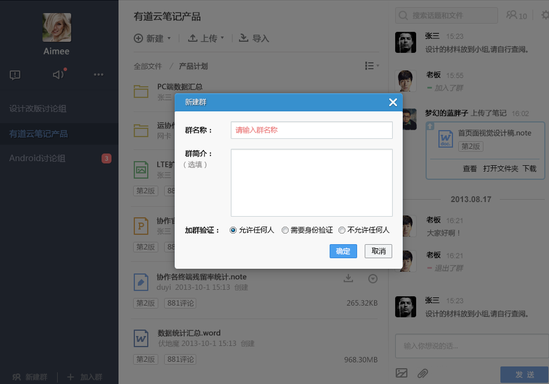This screenshot has width=549, height=384.
Task: Click the chat message input box
Action: point(472,346)
